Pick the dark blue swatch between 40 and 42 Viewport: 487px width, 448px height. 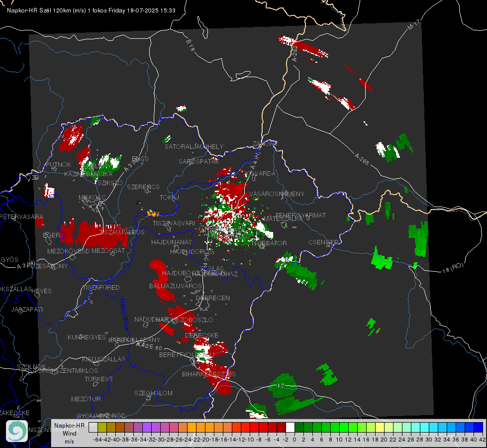(x=479, y=427)
